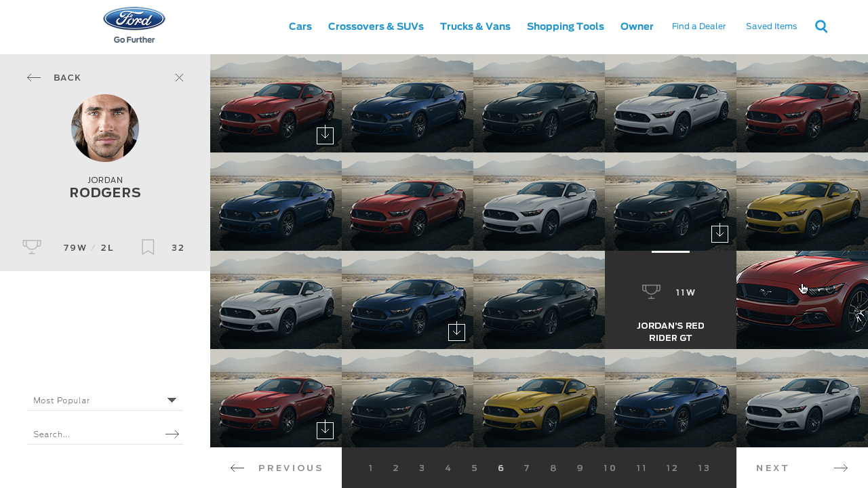The height and width of the screenshot is (488, 868).
Task: Go to page 1
Action: 370,468
